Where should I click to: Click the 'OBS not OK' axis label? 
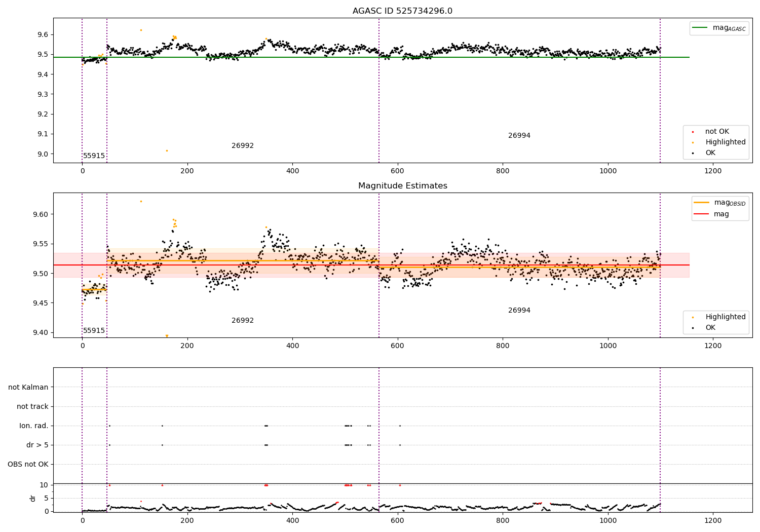28,464
